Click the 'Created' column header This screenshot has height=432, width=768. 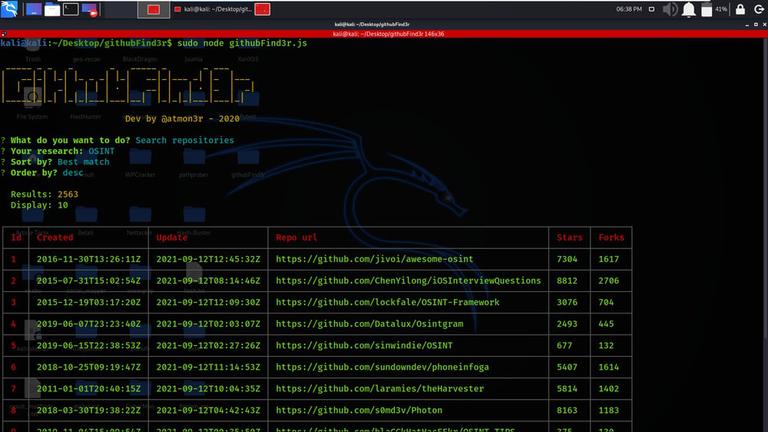pos(55,237)
